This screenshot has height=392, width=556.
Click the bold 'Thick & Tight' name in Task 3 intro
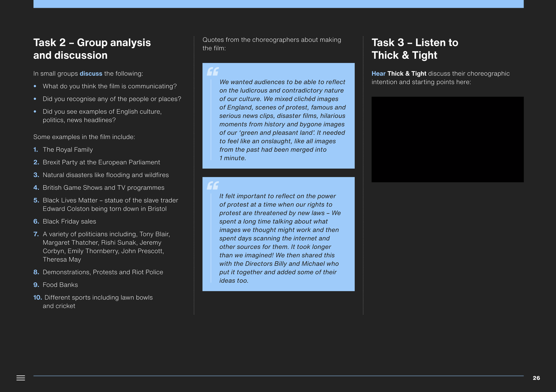407,74
